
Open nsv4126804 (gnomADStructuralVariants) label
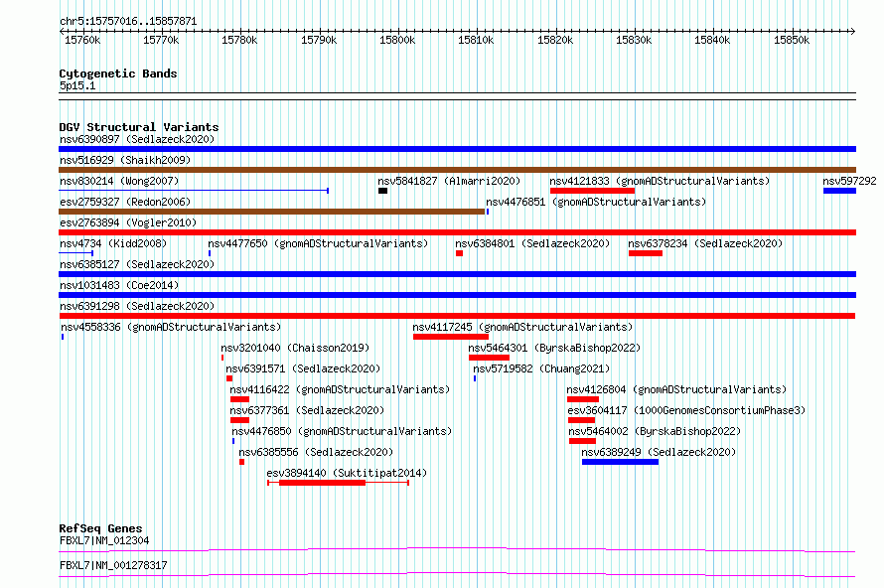676,389
